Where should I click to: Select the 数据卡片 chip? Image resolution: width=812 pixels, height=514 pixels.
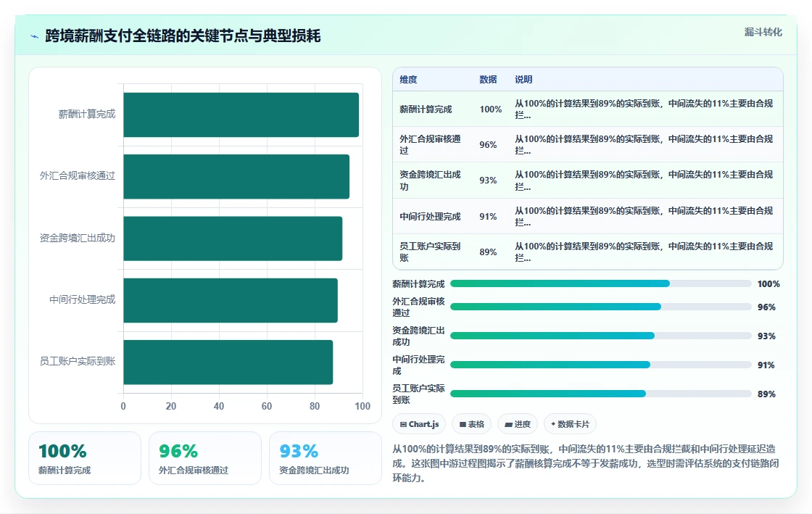(570, 424)
